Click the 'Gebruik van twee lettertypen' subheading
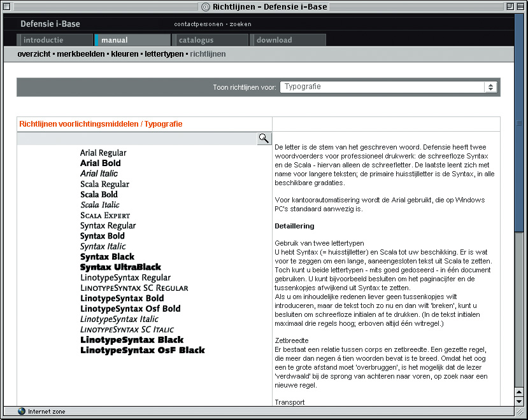Image resolution: width=528 pixels, height=420 pixels. tap(319, 243)
